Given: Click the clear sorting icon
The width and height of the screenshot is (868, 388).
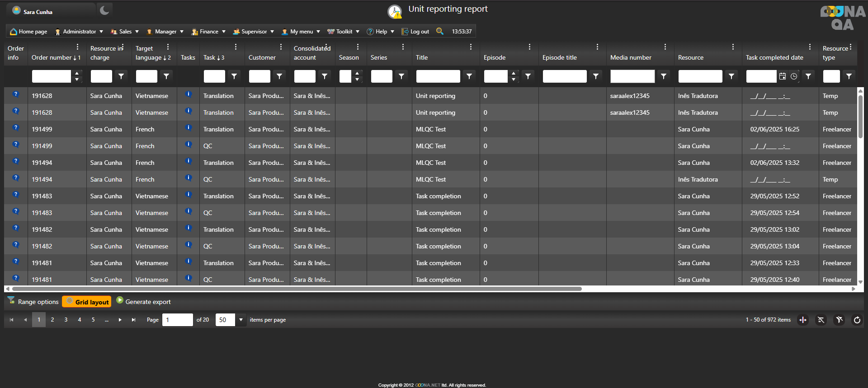Looking at the screenshot, I should (821, 320).
